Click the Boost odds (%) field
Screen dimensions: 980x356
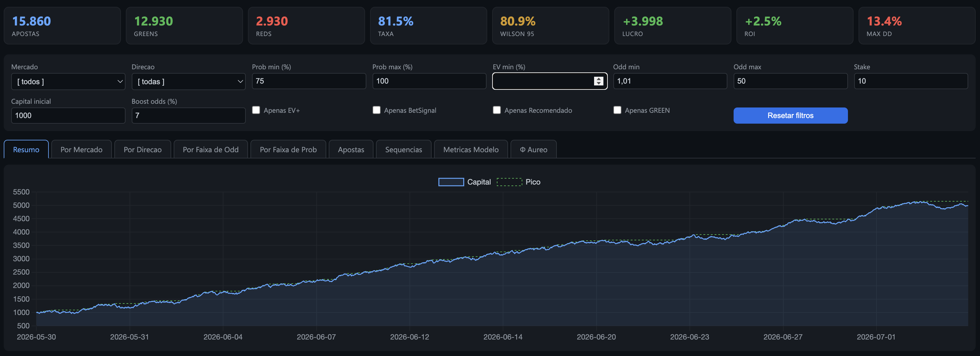pyautogui.click(x=188, y=116)
